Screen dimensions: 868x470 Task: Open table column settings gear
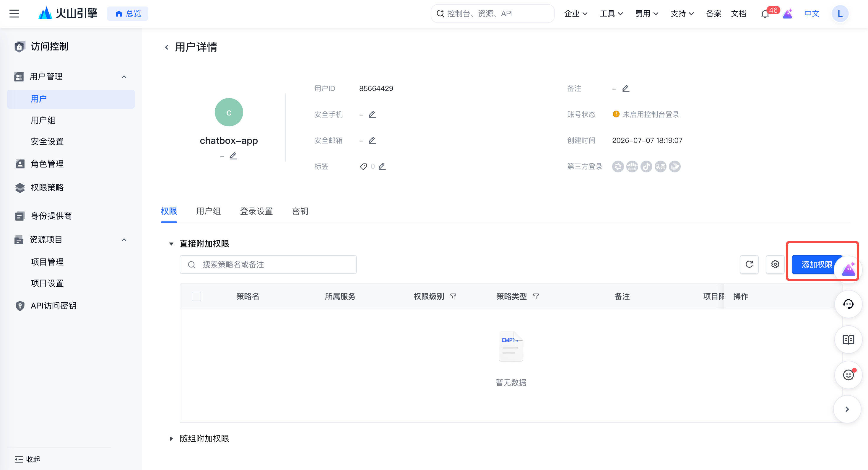(775, 265)
